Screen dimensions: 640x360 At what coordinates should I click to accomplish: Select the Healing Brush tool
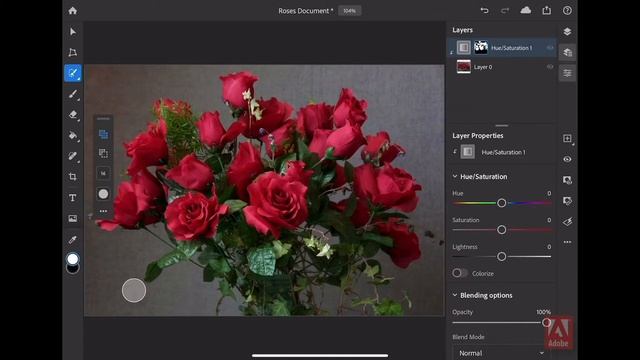[73, 156]
